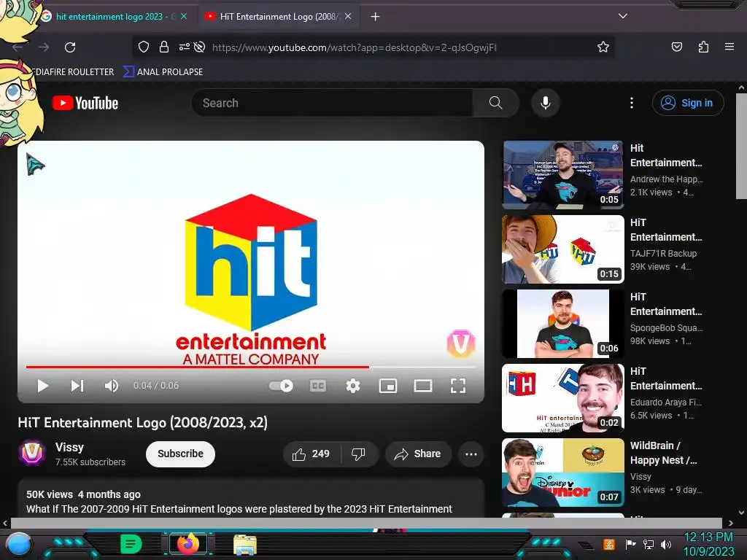Open second bookmark on bookmarks toolbar

tap(163, 72)
